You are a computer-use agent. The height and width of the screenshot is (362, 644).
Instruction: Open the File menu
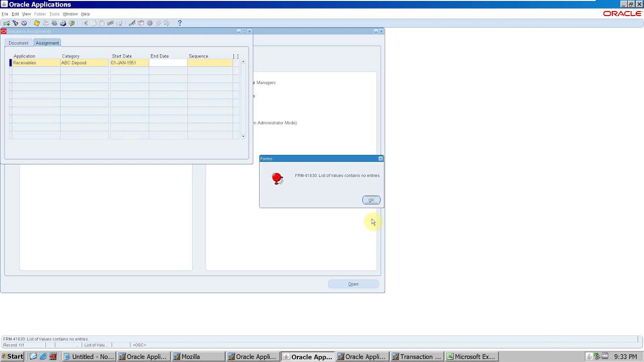(5, 14)
